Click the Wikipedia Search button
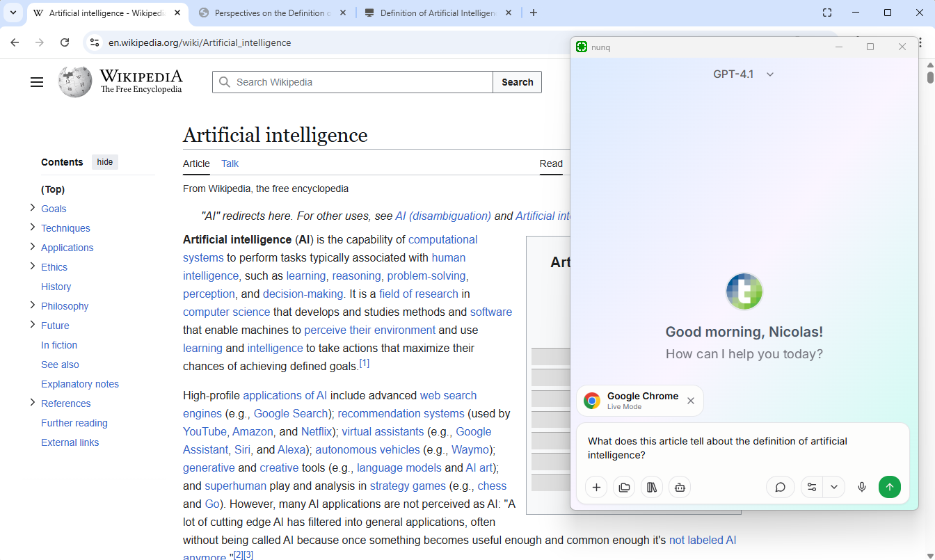 pyautogui.click(x=517, y=82)
